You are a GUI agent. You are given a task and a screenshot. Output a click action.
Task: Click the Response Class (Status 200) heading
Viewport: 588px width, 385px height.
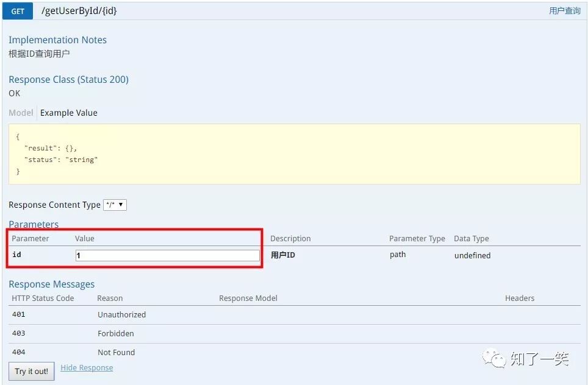[x=69, y=79]
